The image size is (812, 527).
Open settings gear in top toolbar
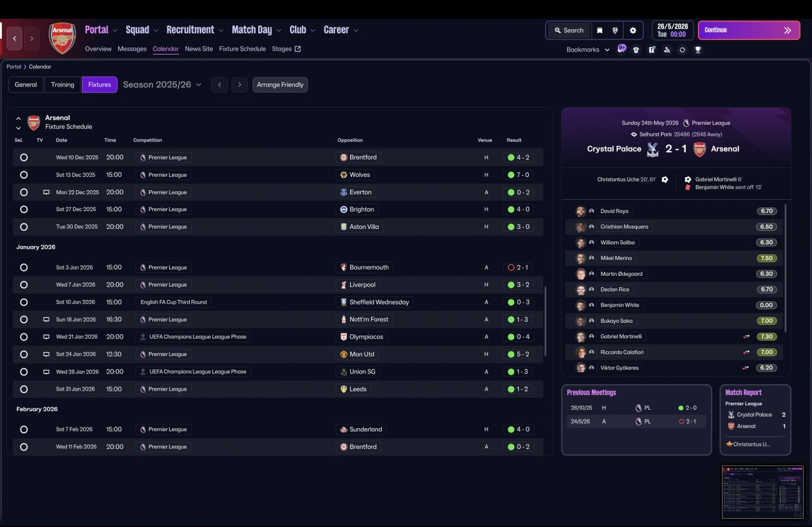[633, 30]
